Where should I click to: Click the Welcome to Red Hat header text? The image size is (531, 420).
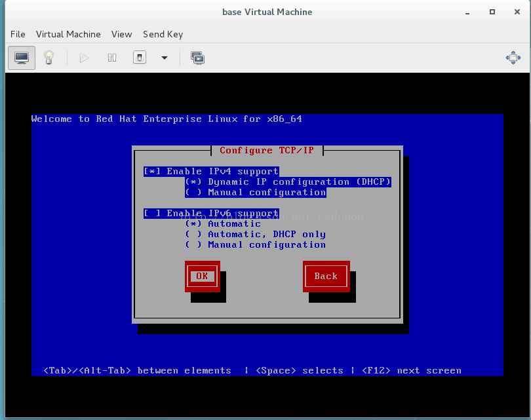point(167,119)
